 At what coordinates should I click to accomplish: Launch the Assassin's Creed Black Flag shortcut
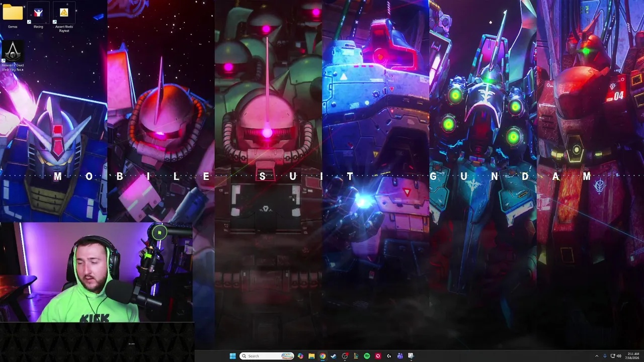point(13,55)
